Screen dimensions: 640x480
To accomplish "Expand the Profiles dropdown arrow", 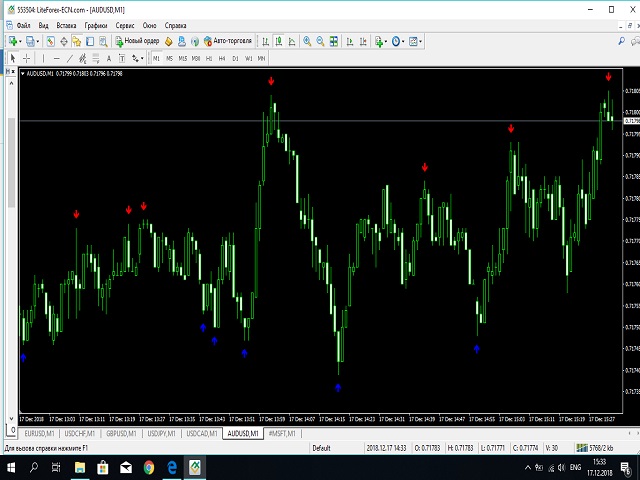I will pos(37,41).
